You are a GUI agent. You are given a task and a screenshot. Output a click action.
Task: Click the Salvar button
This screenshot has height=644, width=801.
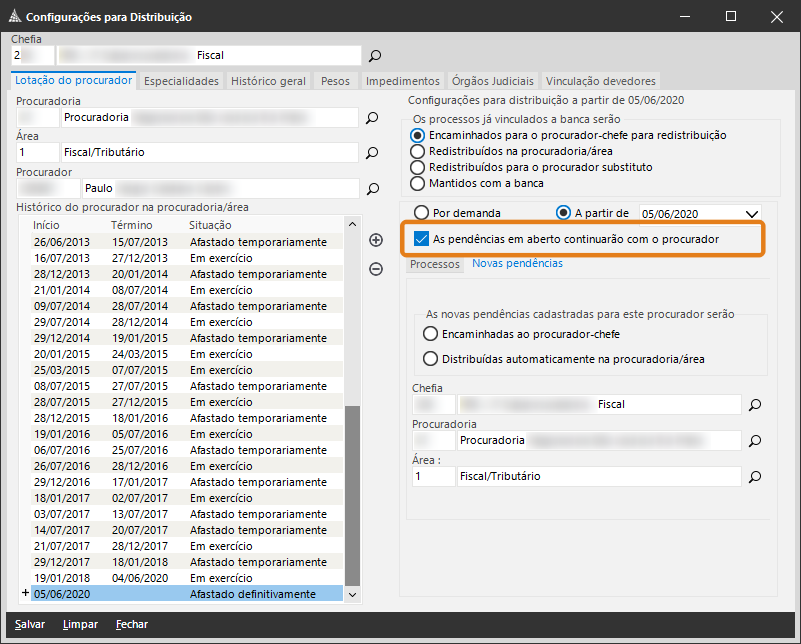click(x=30, y=625)
